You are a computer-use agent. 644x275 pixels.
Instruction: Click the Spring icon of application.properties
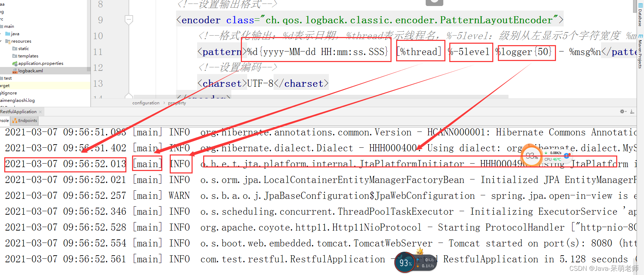click(15, 63)
